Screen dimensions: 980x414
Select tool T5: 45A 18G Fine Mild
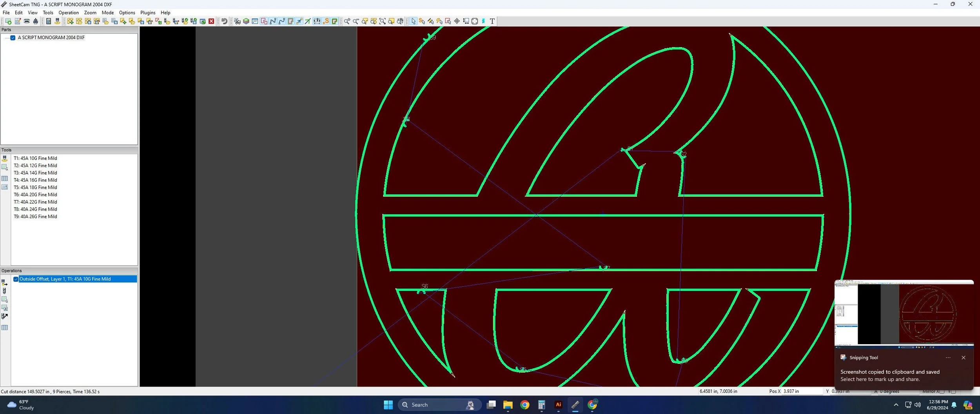(x=35, y=187)
